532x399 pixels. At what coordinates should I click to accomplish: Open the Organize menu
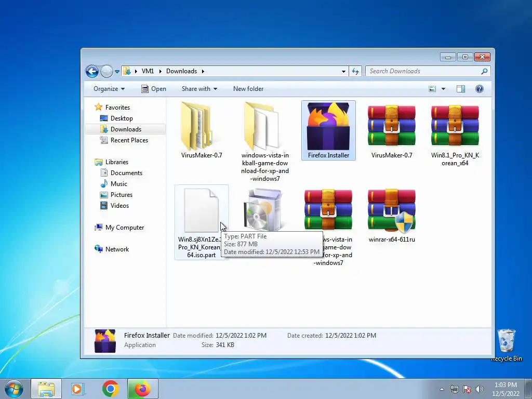point(109,89)
